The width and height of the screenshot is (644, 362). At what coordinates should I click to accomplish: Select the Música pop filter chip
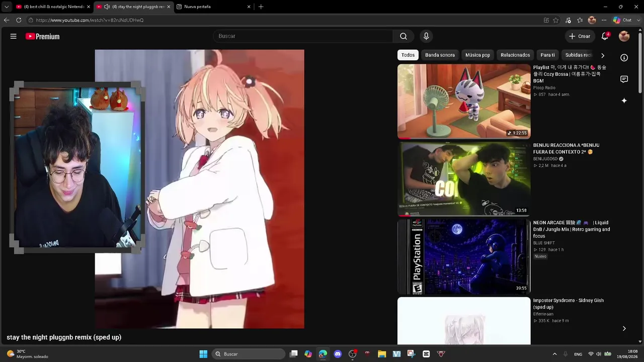click(477, 55)
